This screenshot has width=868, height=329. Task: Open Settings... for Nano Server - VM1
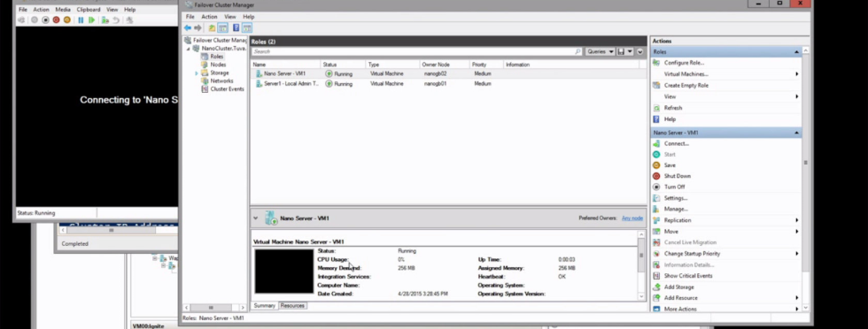tap(675, 198)
